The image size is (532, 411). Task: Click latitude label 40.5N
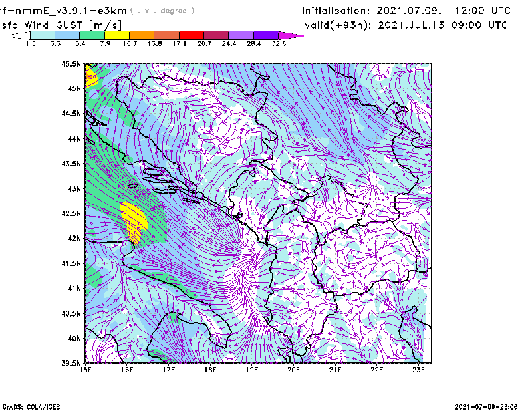pos(71,313)
